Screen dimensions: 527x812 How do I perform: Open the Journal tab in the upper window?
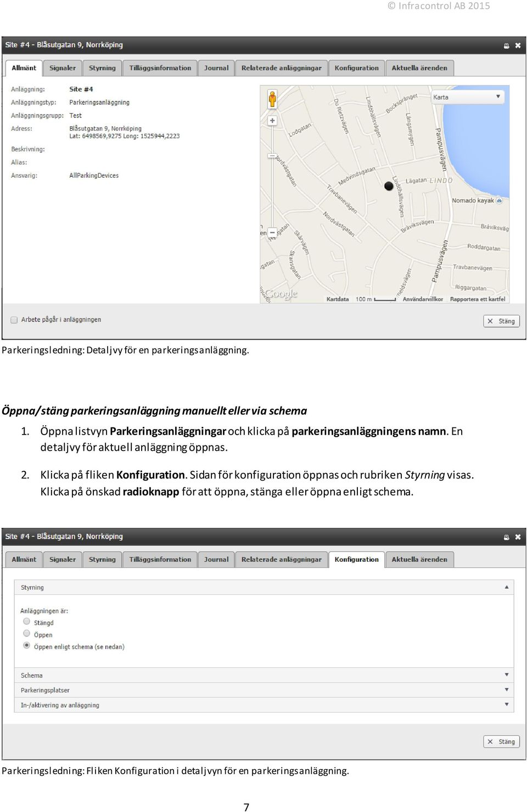pos(216,68)
